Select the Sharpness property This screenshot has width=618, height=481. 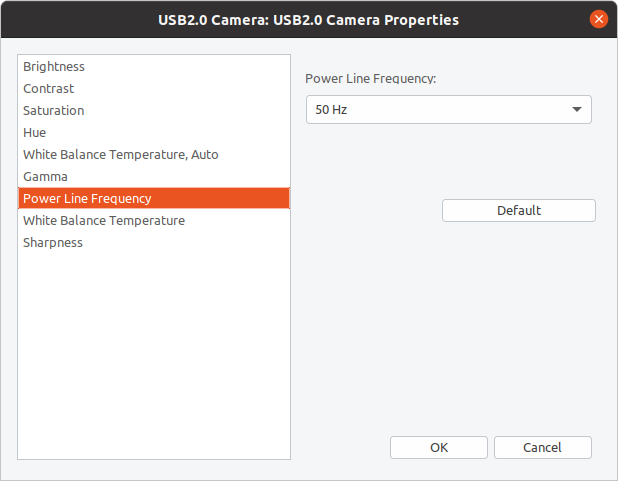tap(154, 242)
